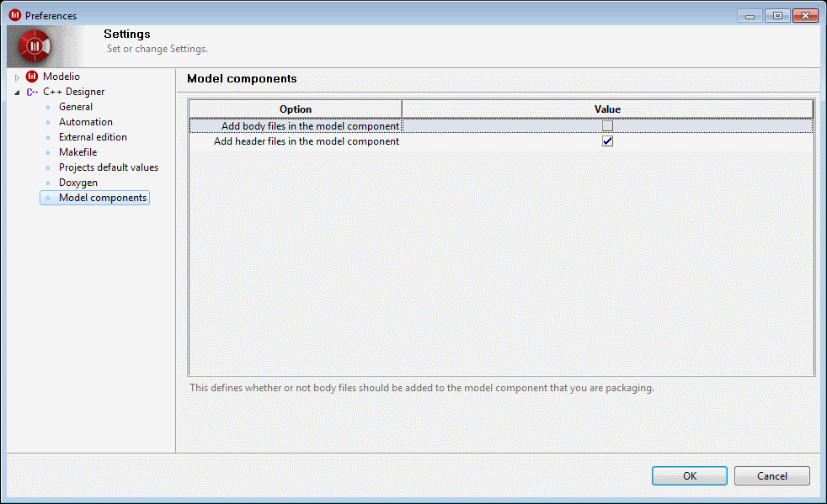This screenshot has height=504, width=827.
Task: Select Projects default values
Action: [x=109, y=167]
